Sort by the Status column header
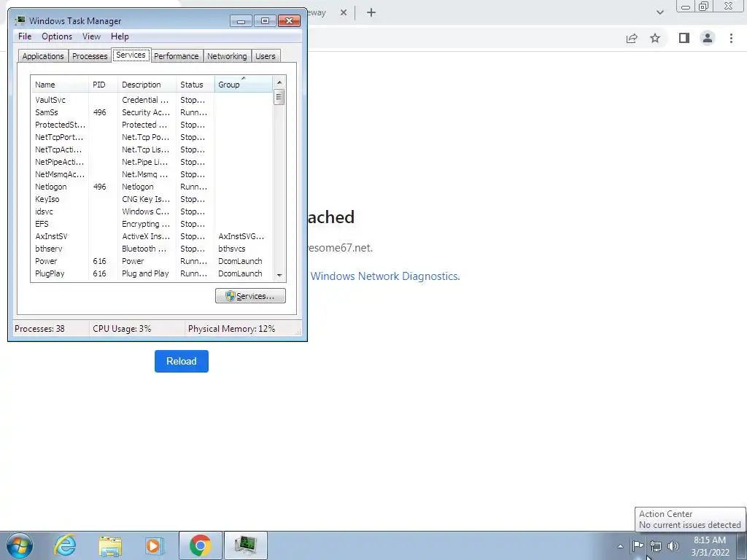Image resolution: width=747 pixels, height=560 pixels. 196,85
